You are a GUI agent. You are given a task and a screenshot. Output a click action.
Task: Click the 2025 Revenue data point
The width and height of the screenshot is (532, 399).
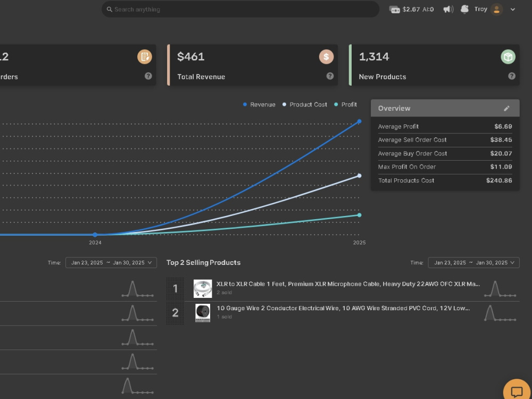click(x=359, y=121)
